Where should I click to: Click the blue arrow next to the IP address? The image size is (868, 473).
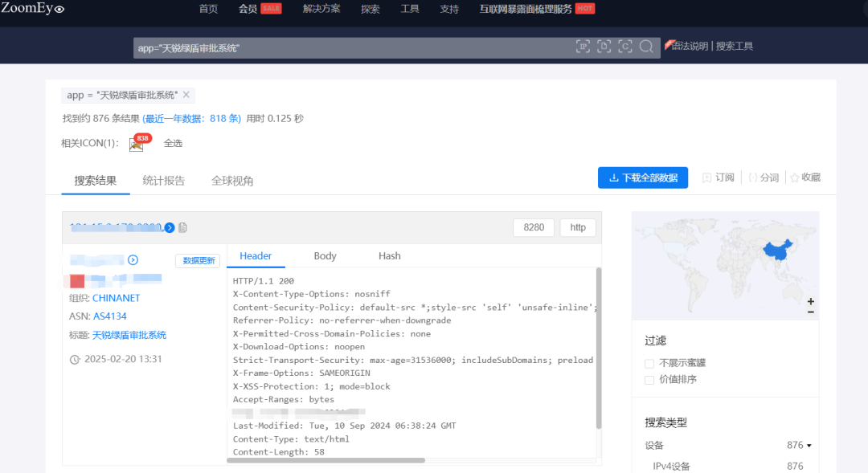(170, 227)
